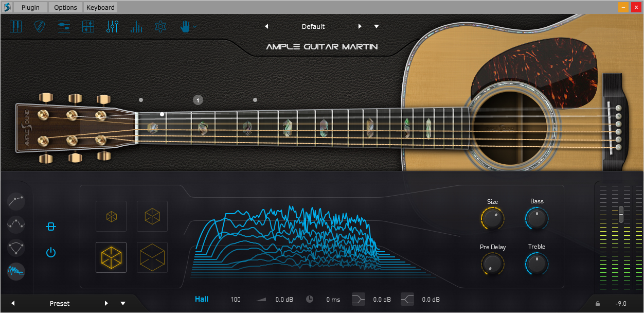Image resolution: width=644 pixels, height=313 pixels.
Task: Toggle the reverb power button
Action: click(x=50, y=252)
